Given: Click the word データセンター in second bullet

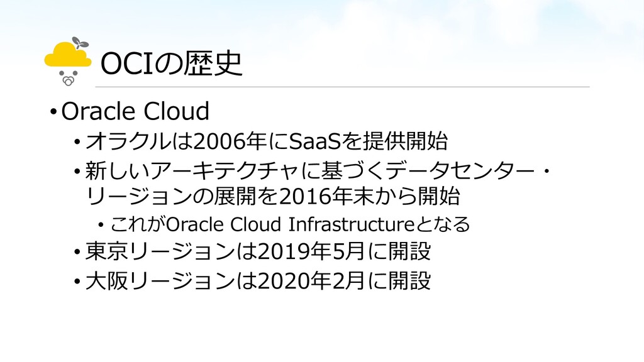Looking at the screenshot, I should (460, 170).
